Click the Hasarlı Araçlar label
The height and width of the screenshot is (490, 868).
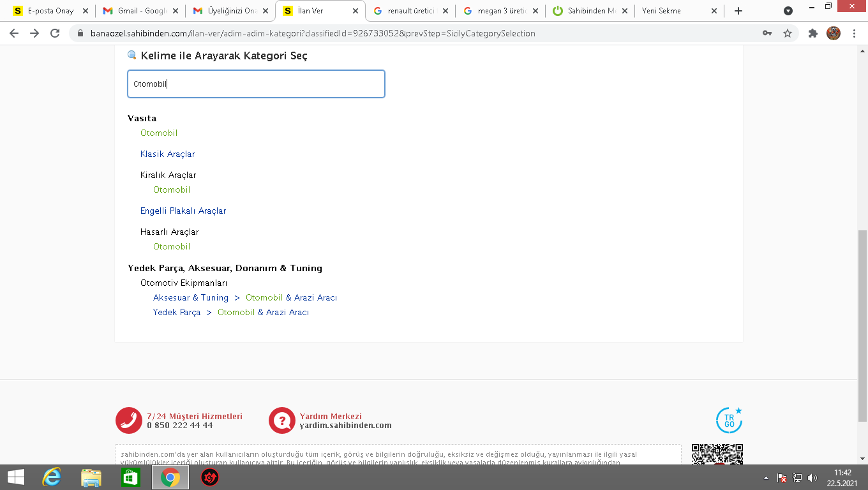pos(170,232)
